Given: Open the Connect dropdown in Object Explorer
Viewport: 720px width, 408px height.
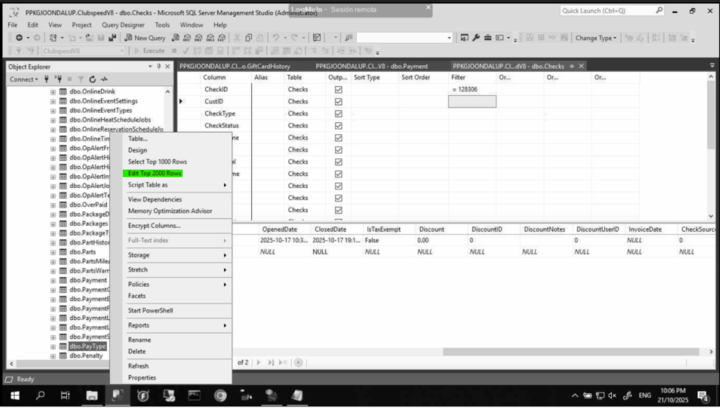Looking at the screenshot, I should (x=24, y=78).
